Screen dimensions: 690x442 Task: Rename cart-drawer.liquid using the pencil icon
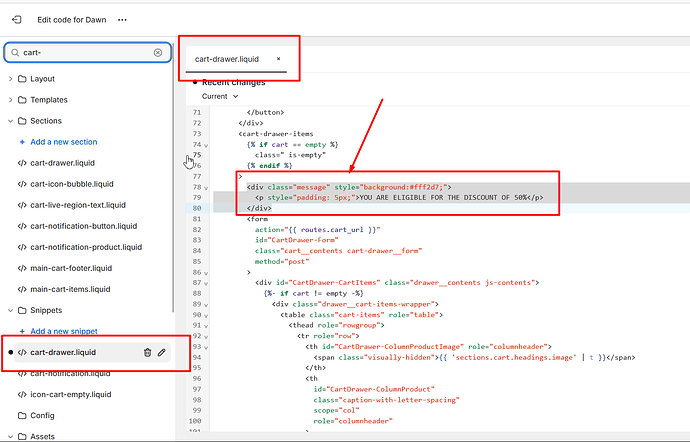point(162,352)
